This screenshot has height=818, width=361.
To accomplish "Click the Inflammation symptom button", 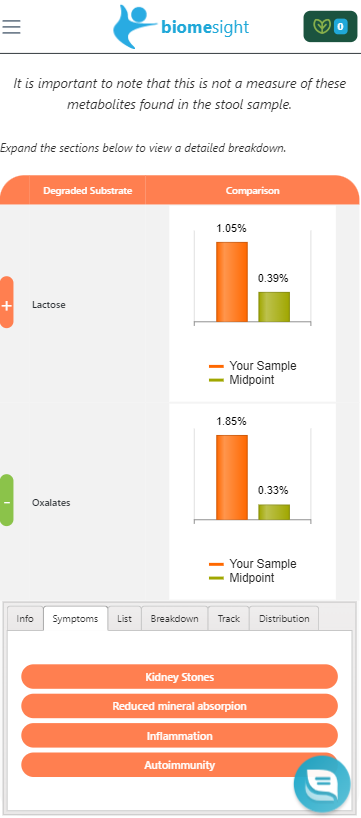I will [179, 736].
